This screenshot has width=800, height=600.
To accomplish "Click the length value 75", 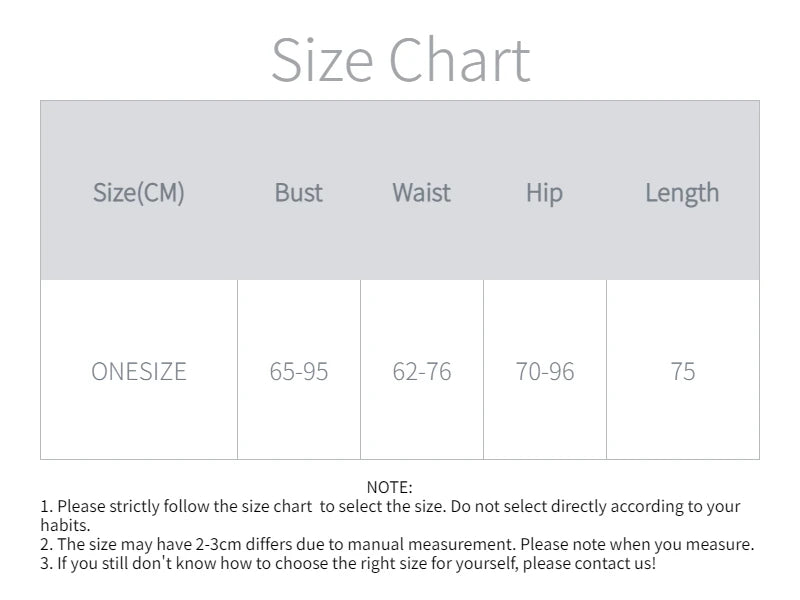I will (x=683, y=372).
